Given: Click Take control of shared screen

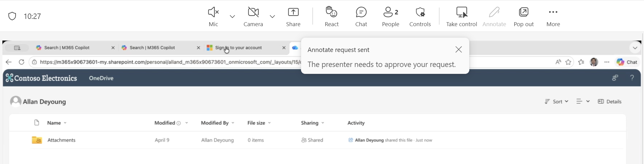Looking at the screenshot, I should [x=462, y=17].
